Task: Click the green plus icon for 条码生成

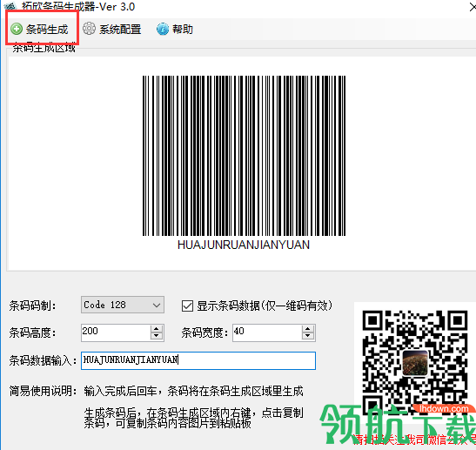Action: pos(17,29)
